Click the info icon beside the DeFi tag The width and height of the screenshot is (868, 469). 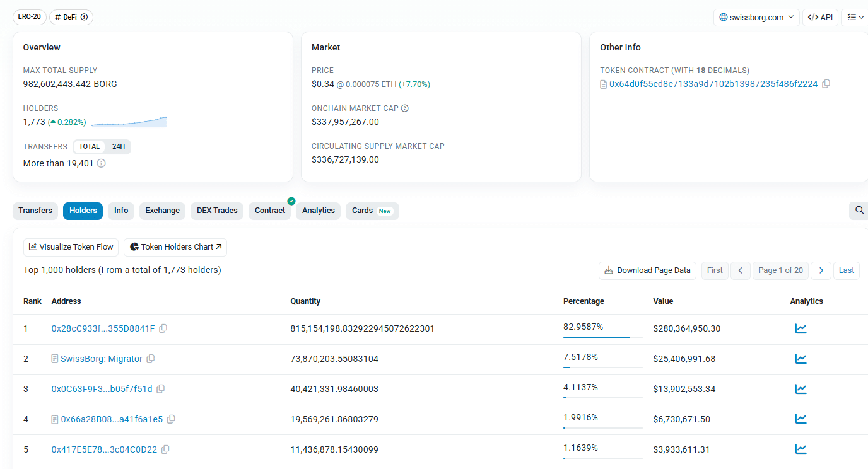pyautogui.click(x=85, y=17)
